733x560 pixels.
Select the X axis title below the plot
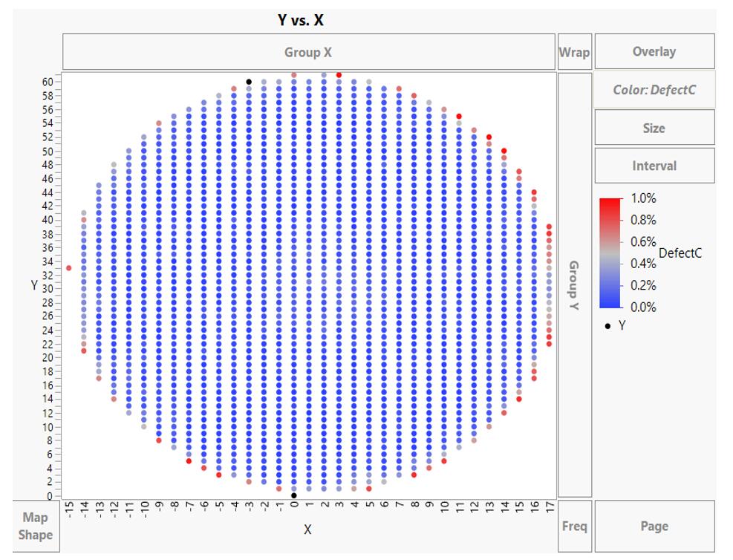pos(307,530)
